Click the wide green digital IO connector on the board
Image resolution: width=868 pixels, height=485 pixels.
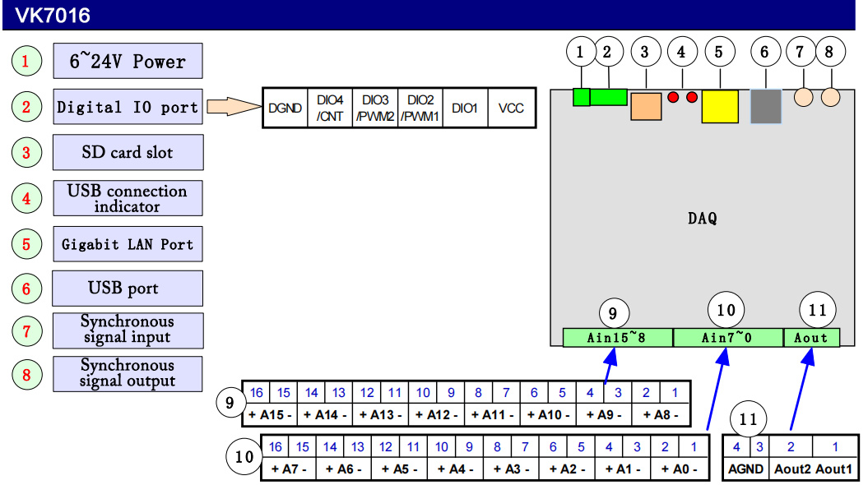(609, 97)
